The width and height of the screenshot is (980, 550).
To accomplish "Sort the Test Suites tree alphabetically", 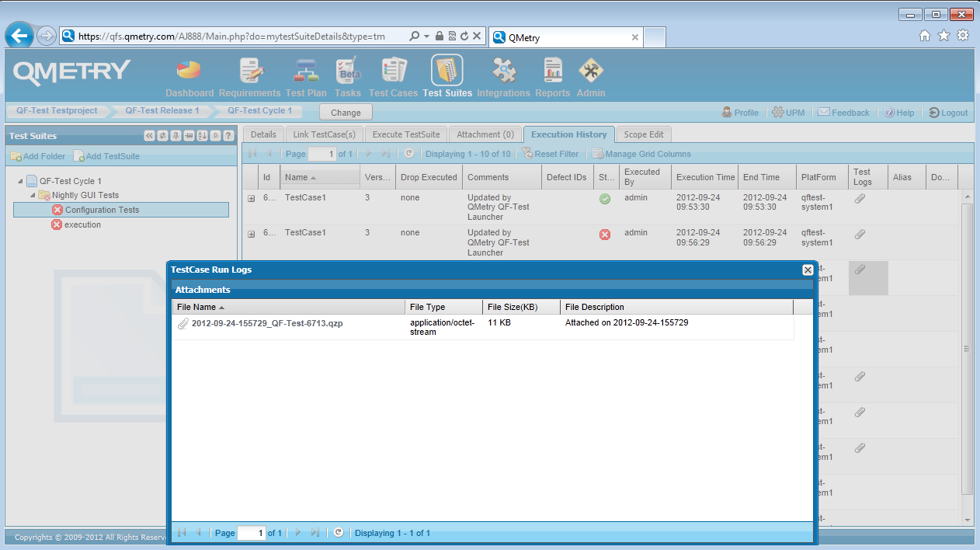I will coord(202,136).
